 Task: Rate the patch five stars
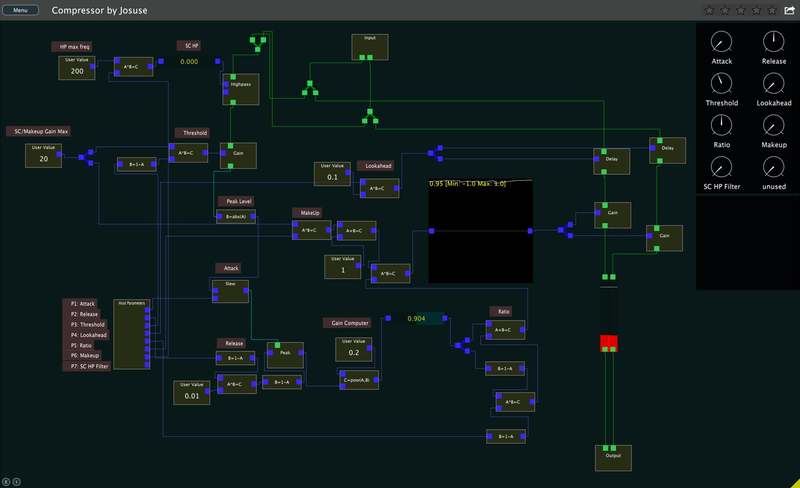[771, 10]
